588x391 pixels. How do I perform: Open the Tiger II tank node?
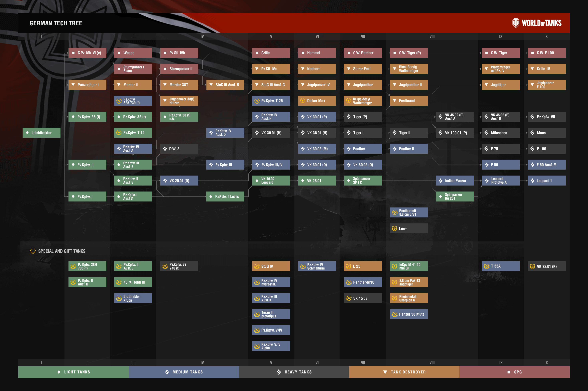point(409,133)
